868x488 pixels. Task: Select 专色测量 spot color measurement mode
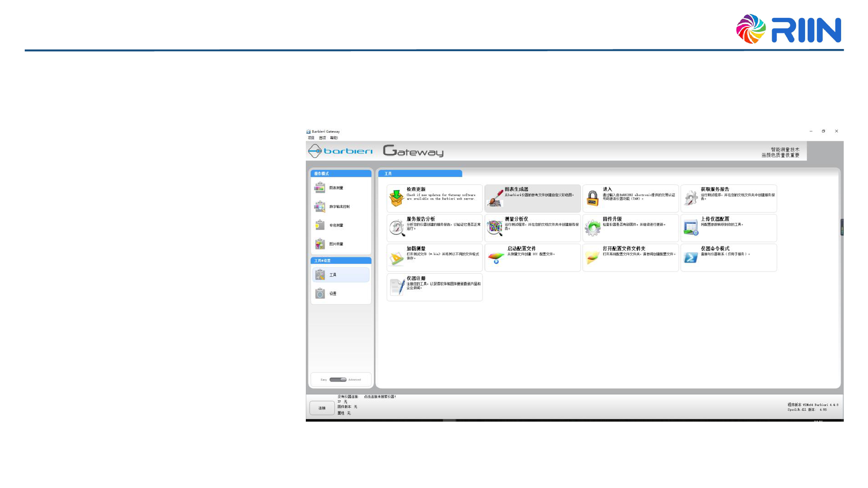pyautogui.click(x=336, y=225)
